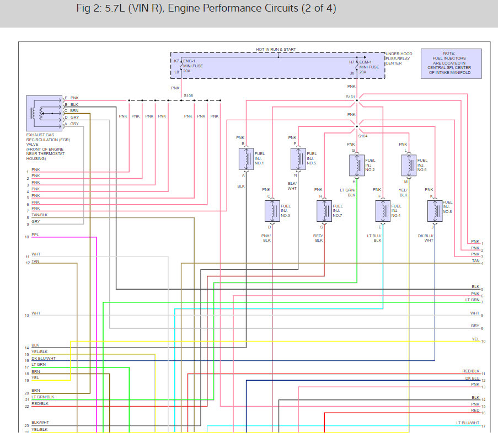This screenshot has height=448, width=498.
Task: Click the 'RED/BLK' label at left pin 22
Action: tap(40, 403)
